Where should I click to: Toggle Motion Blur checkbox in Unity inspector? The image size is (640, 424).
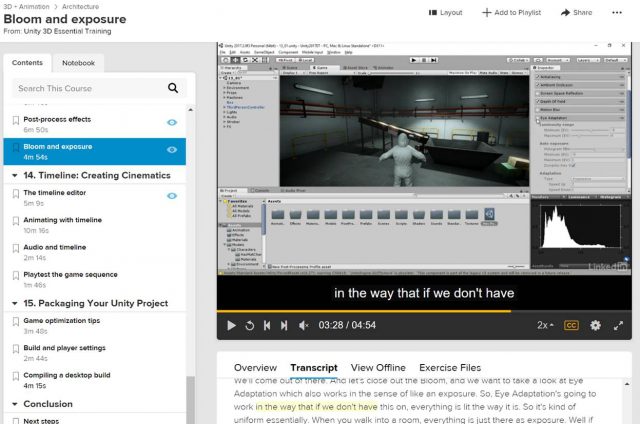[538, 110]
